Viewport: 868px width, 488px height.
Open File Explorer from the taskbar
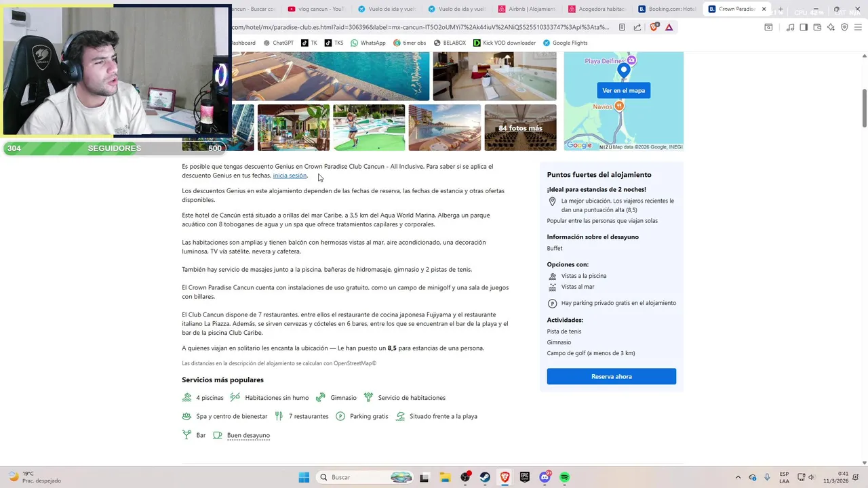click(445, 477)
